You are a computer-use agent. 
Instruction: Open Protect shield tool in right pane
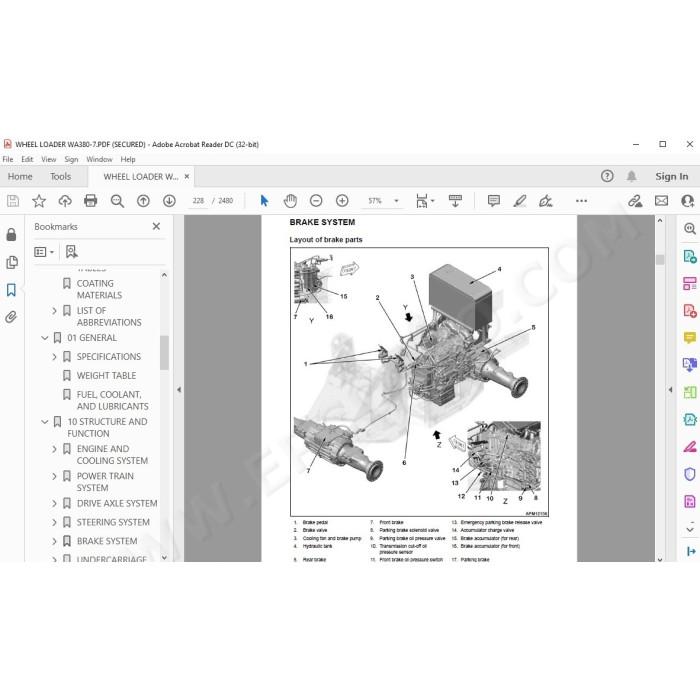click(x=690, y=474)
